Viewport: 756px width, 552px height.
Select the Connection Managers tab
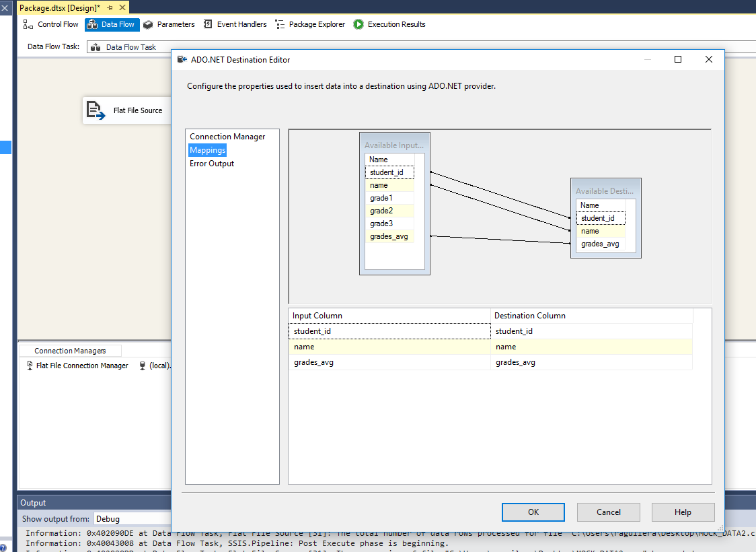click(70, 351)
